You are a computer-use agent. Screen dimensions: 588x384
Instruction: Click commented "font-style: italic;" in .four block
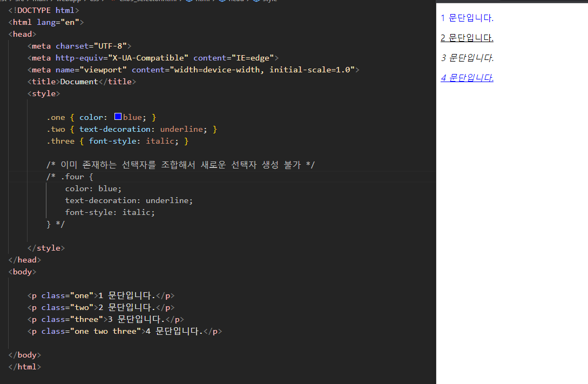click(x=110, y=212)
